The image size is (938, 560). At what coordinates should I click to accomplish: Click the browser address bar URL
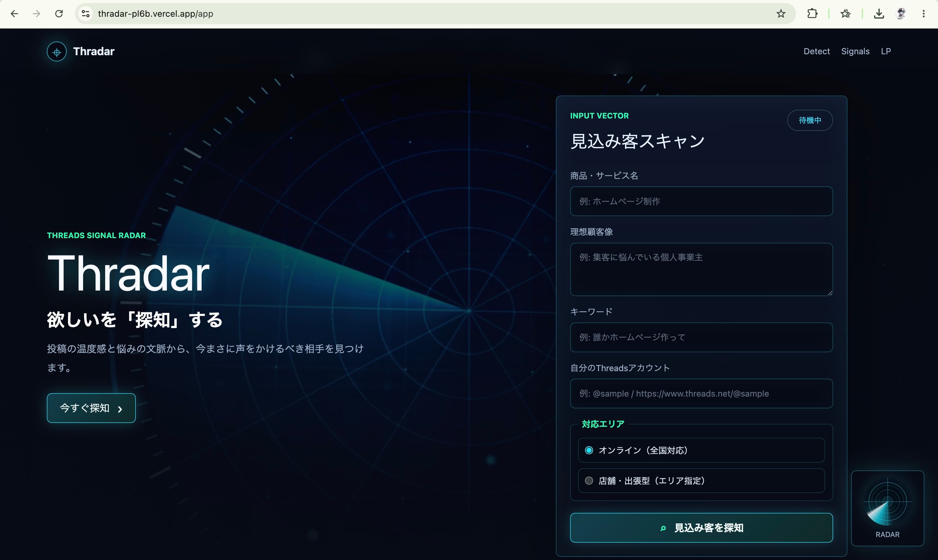(155, 14)
